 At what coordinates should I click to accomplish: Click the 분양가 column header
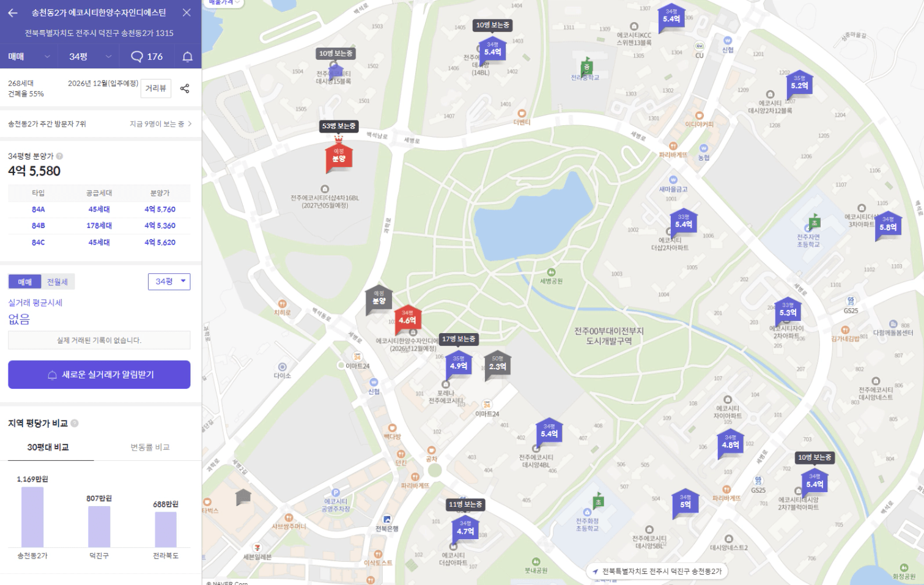[x=160, y=193]
